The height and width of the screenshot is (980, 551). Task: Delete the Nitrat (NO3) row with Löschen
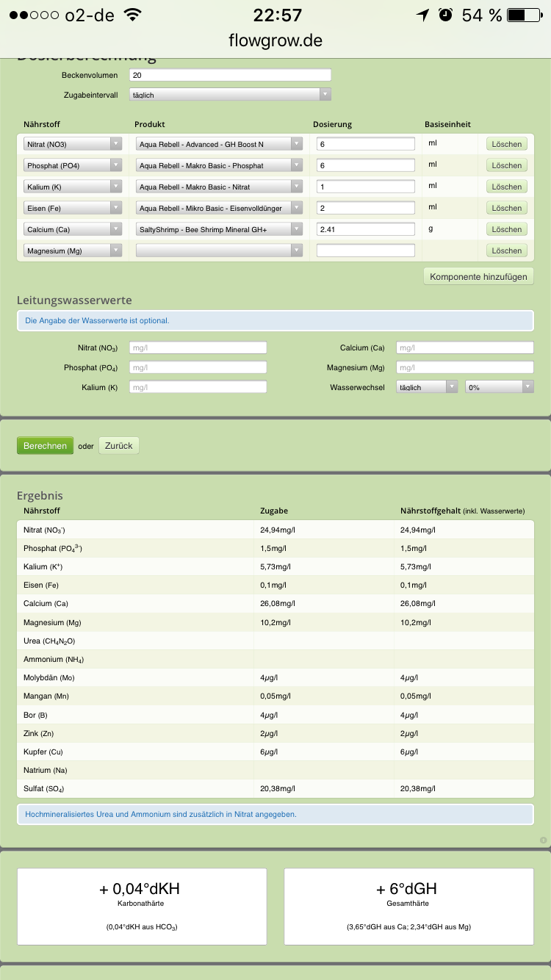[506, 144]
